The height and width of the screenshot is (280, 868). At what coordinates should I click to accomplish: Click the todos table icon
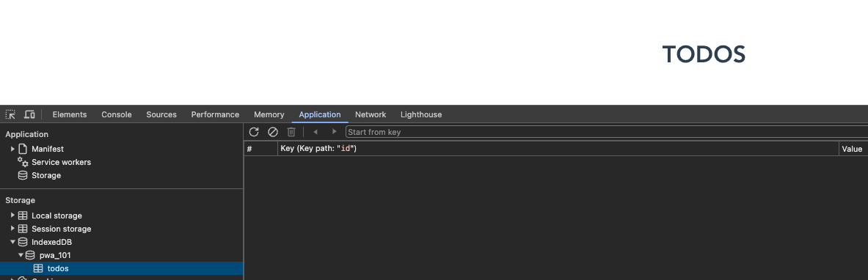point(38,269)
